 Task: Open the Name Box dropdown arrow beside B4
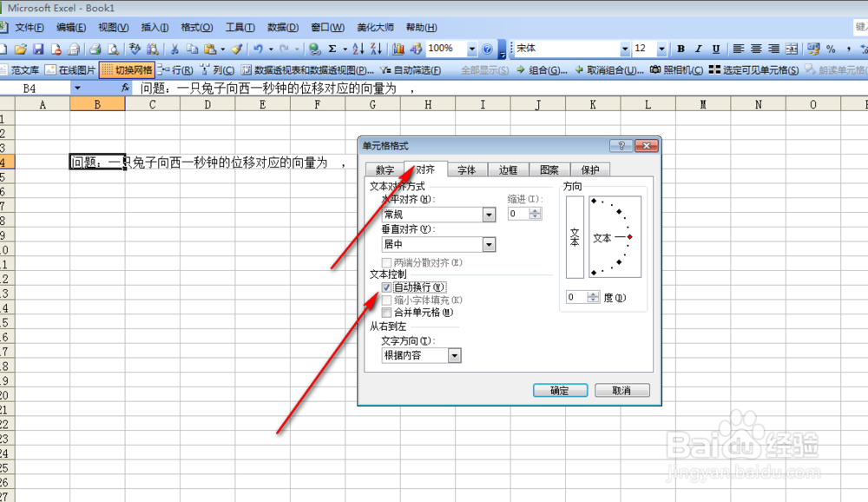click(77, 88)
